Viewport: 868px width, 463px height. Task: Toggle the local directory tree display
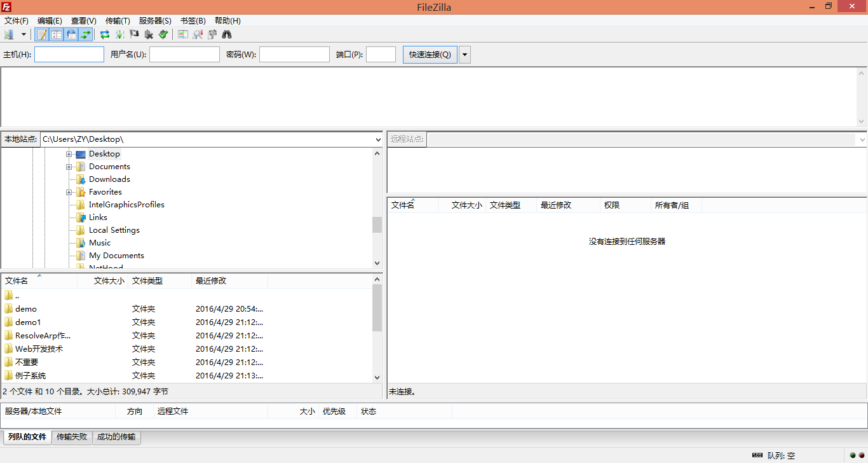pos(57,34)
